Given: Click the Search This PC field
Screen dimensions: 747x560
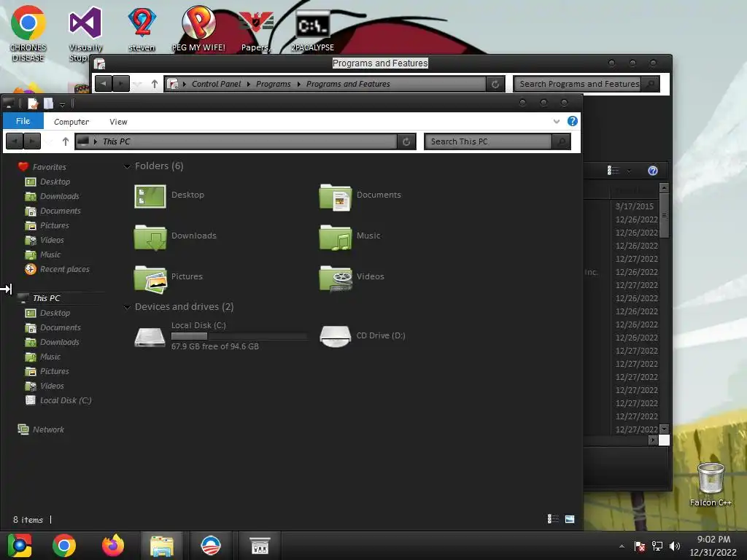Looking at the screenshot, I should (x=488, y=141).
